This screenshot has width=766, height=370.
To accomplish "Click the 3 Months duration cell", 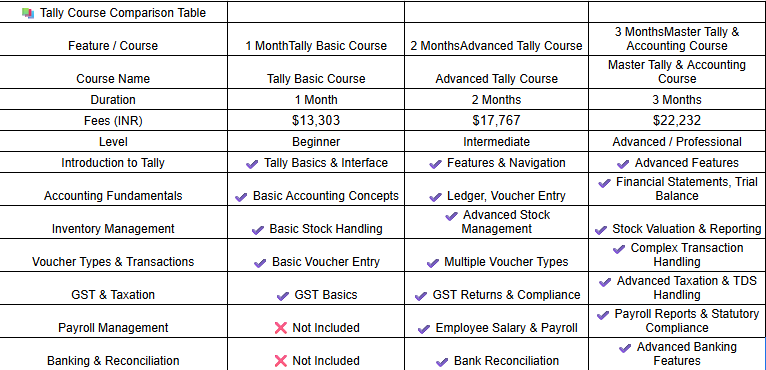I will point(677,99).
